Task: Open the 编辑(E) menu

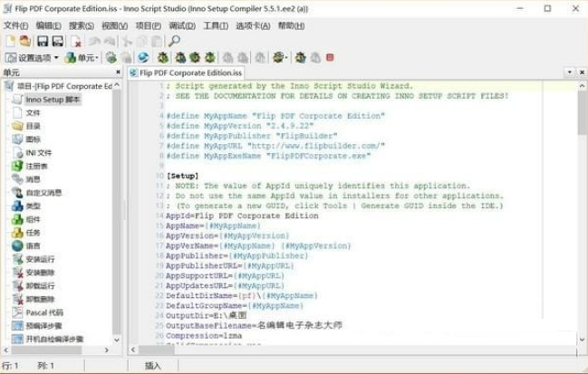Action: (x=48, y=25)
